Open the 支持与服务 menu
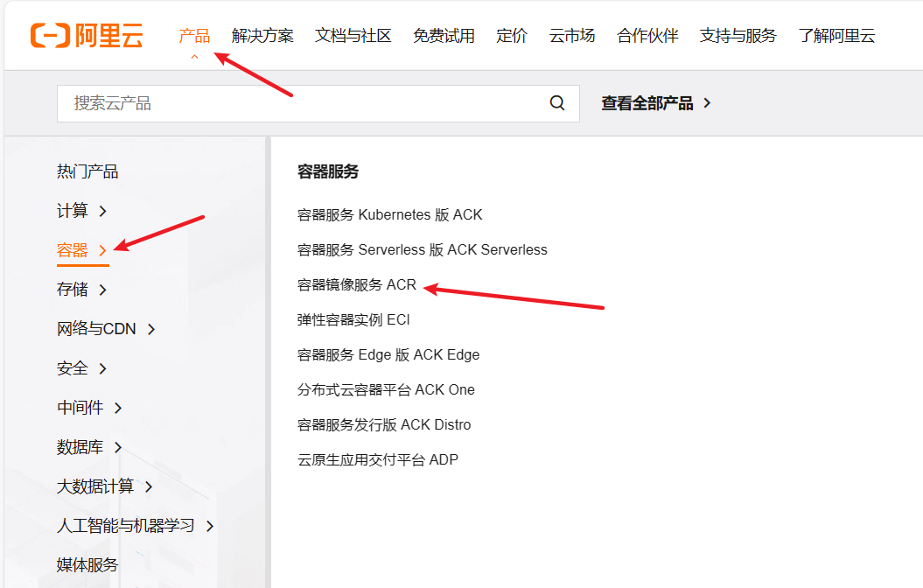This screenshot has width=923, height=588. pyautogui.click(x=738, y=35)
